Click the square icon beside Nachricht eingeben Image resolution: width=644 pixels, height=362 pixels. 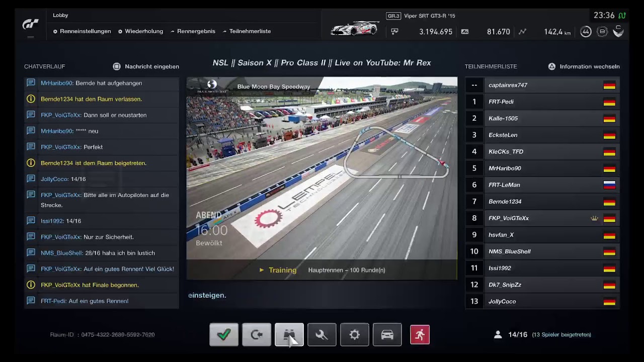[117, 66]
